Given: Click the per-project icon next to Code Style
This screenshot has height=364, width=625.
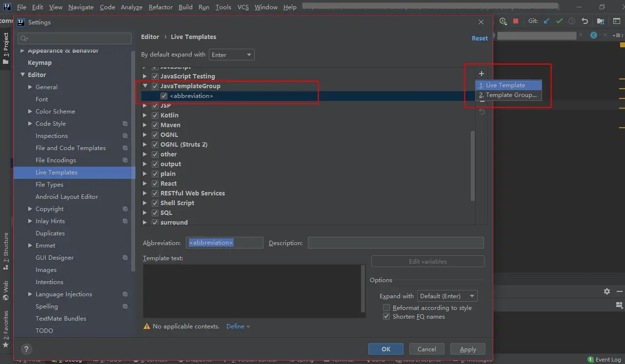Looking at the screenshot, I should (125, 124).
